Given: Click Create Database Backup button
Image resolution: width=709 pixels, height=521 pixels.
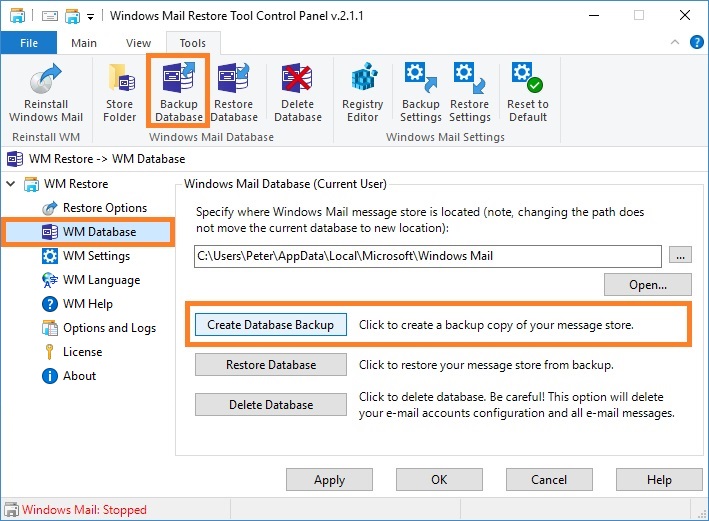Looking at the screenshot, I should [271, 325].
